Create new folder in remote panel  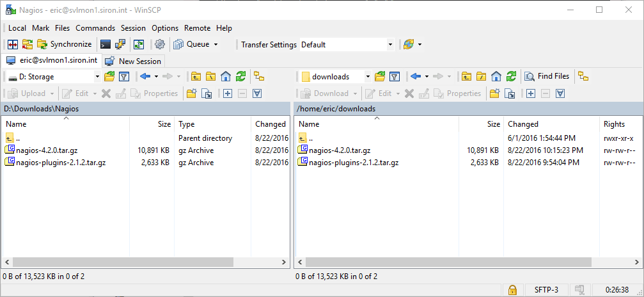click(494, 93)
